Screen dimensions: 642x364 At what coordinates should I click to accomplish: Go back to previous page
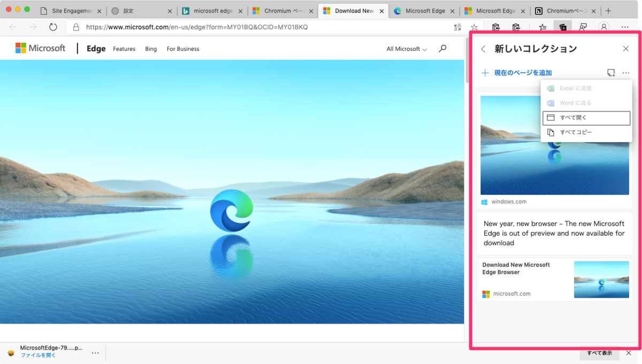(13, 27)
